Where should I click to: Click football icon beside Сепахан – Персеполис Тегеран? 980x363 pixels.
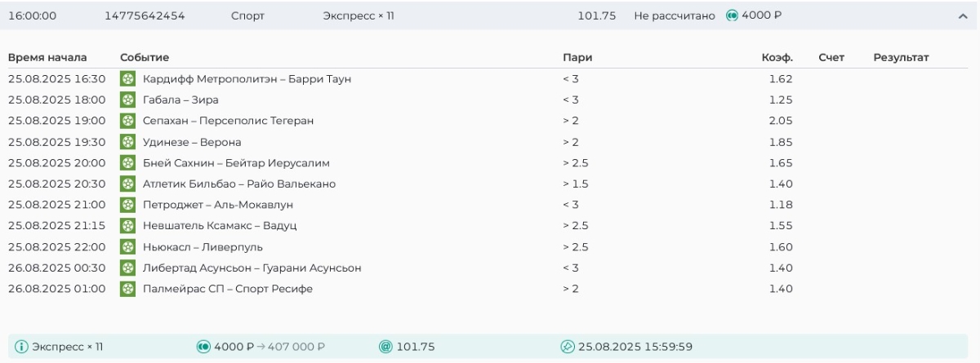[127, 121]
